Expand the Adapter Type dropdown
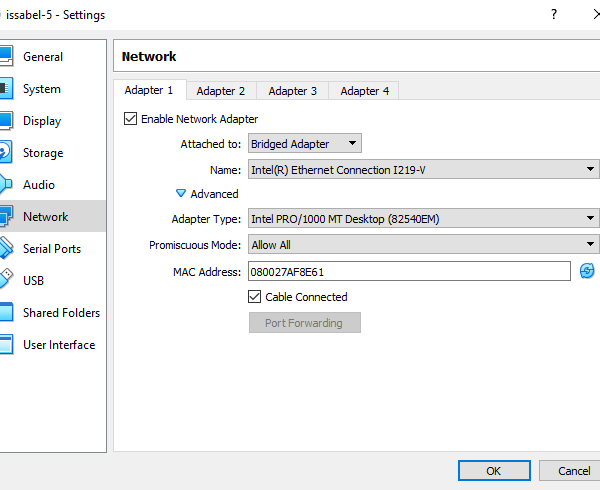Screen dimensions: 600x490 [422, 218]
